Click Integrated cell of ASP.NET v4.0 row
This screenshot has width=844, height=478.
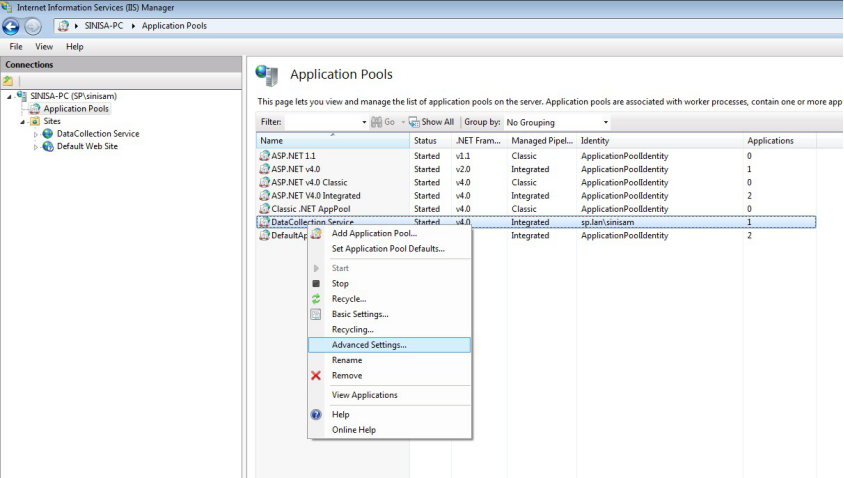(530, 169)
